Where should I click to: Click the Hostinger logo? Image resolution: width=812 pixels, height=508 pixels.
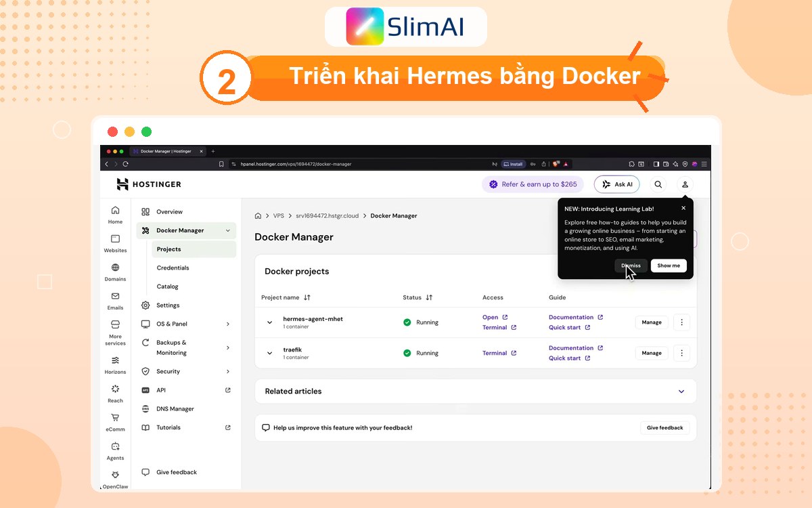click(149, 184)
